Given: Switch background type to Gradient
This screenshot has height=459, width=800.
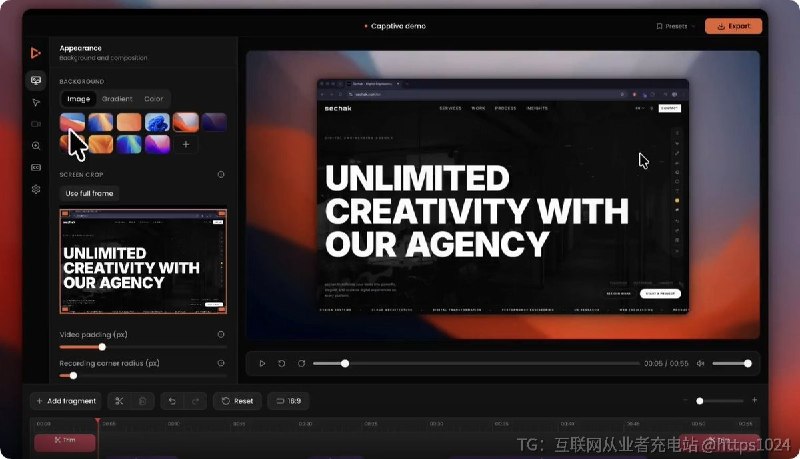Looking at the screenshot, I should click(x=117, y=99).
